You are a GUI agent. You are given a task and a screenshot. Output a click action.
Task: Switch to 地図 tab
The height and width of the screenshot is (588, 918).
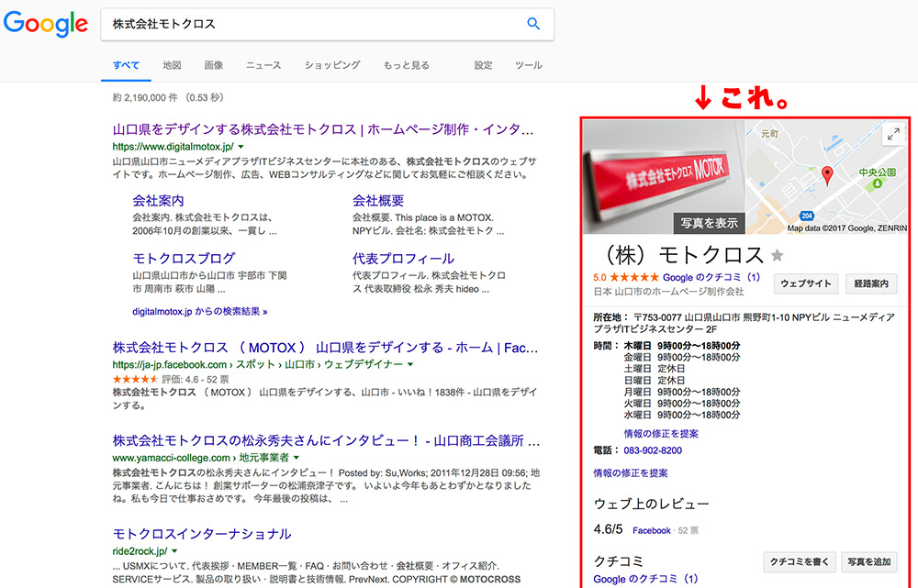(172, 65)
